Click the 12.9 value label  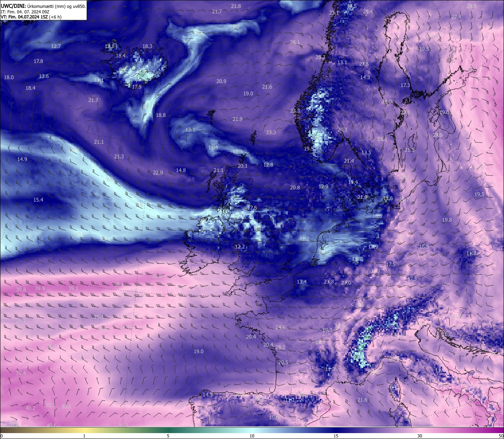point(323,186)
